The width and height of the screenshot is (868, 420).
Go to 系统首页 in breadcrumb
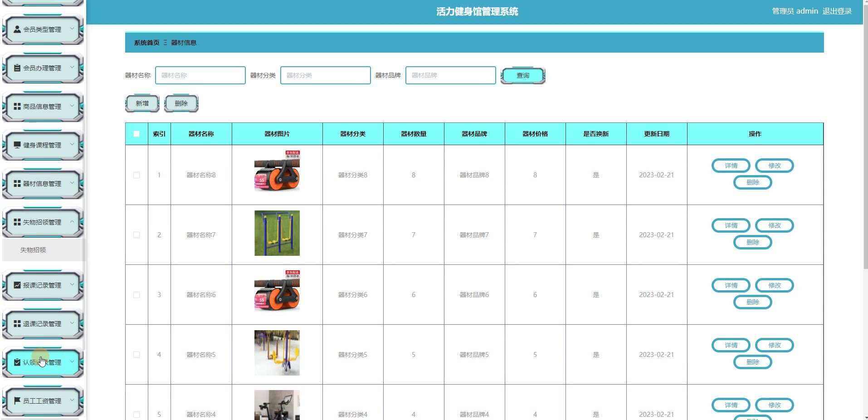click(146, 43)
